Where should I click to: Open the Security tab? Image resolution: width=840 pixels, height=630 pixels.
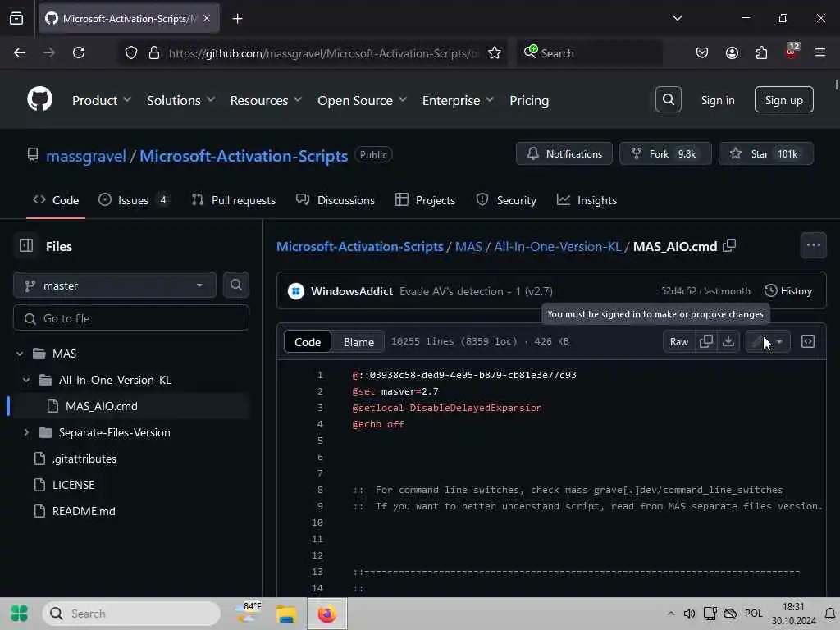pyautogui.click(x=506, y=200)
